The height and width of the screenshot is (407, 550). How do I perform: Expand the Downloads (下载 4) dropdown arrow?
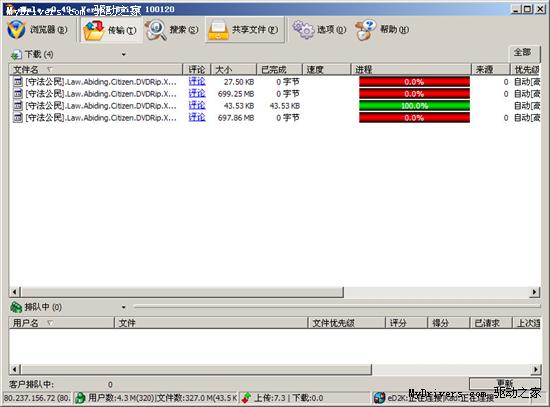coord(123,54)
